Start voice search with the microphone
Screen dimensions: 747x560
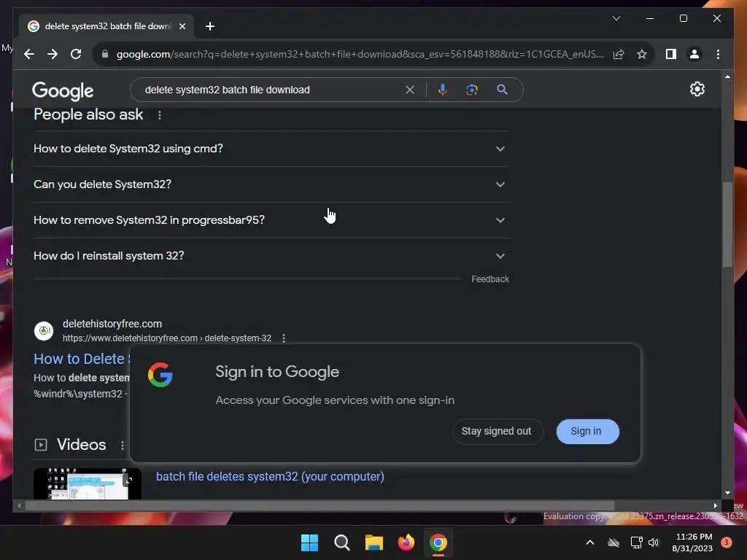443,90
